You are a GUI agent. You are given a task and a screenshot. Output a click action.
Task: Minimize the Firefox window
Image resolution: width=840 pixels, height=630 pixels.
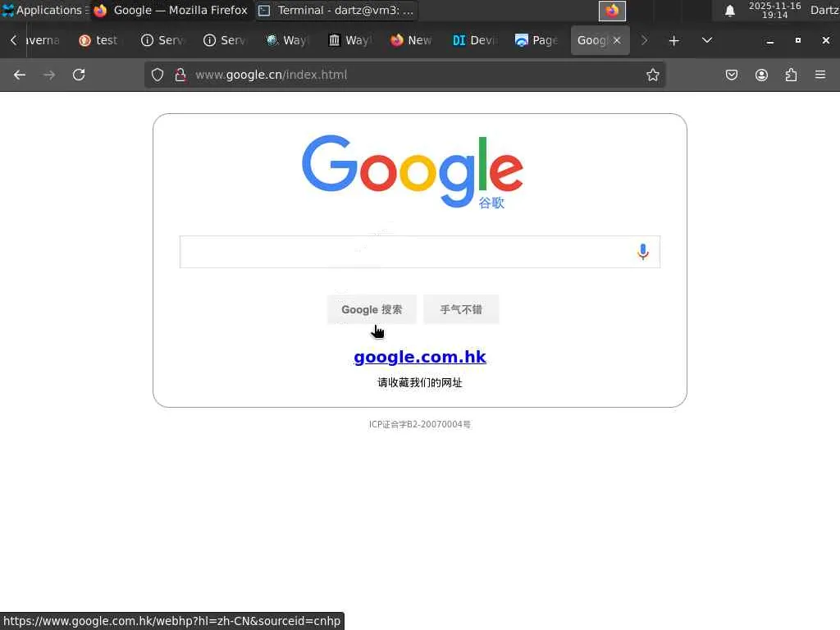click(769, 41)
